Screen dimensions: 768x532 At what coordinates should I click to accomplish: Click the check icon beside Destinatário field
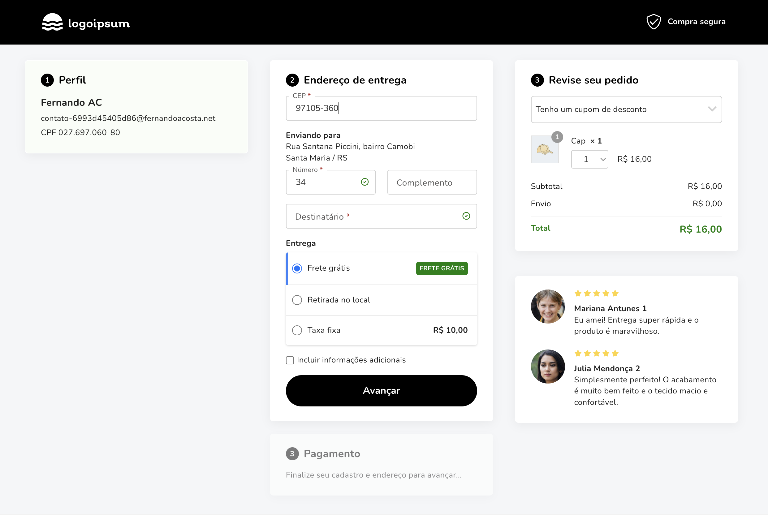click(x=466, y=216)
